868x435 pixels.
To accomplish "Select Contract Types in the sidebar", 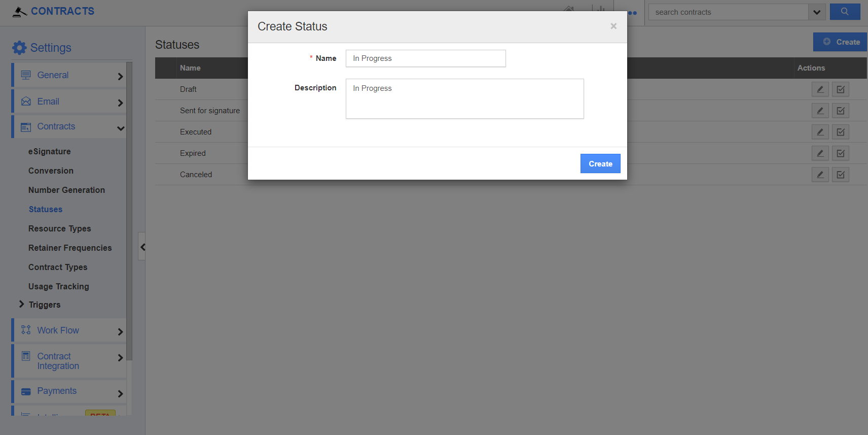I will 58,267.
